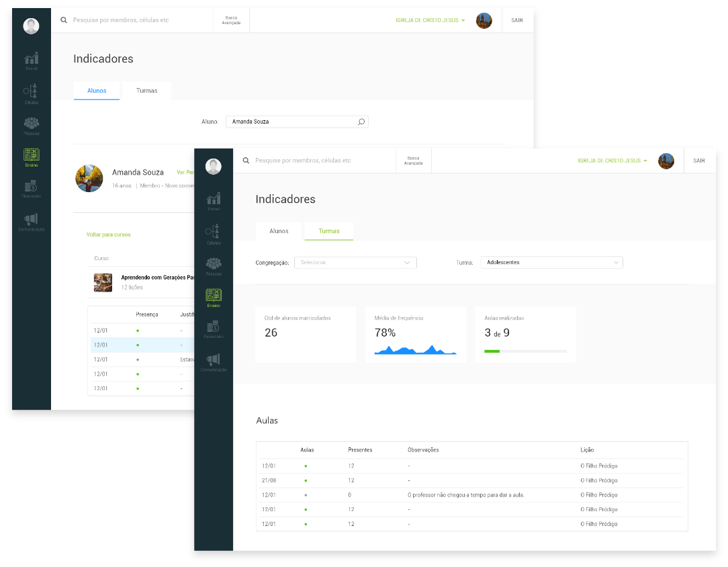The width and height of the screenshot is (728, 567).
Task: Click highlighted 12/01 row in back window
Action: 142,345
